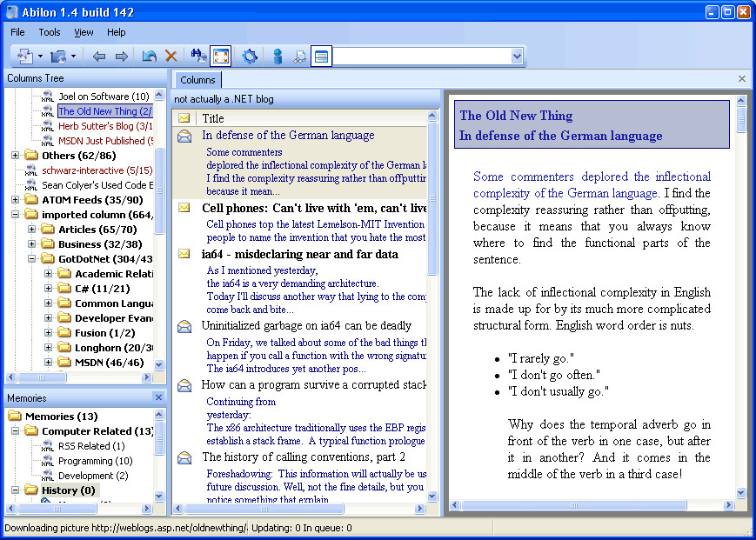Open the Help menu
This screenshot has width=756, height=540.
click(117, 32)
